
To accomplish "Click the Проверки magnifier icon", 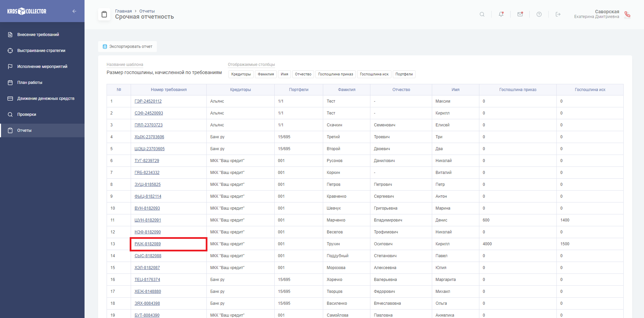I will pos(10,114).
